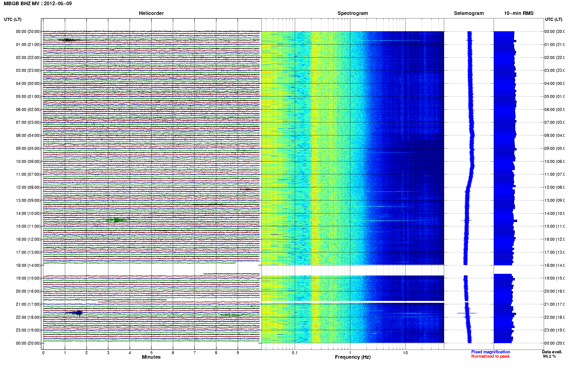Click the seismogram spike near 14:30
The height and width of the screenshot is (368, 588).
[x=466, y=220]
